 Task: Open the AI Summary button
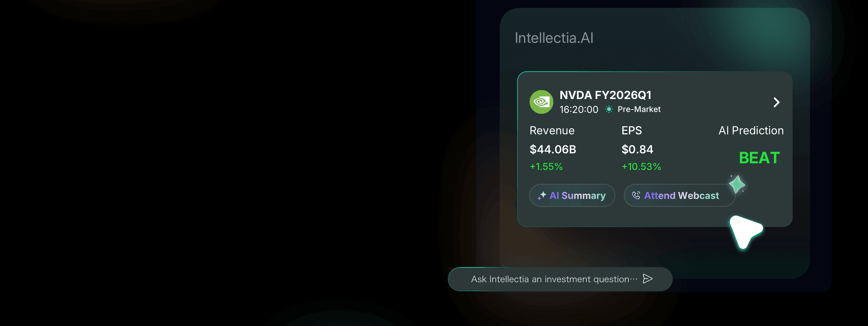572,195
